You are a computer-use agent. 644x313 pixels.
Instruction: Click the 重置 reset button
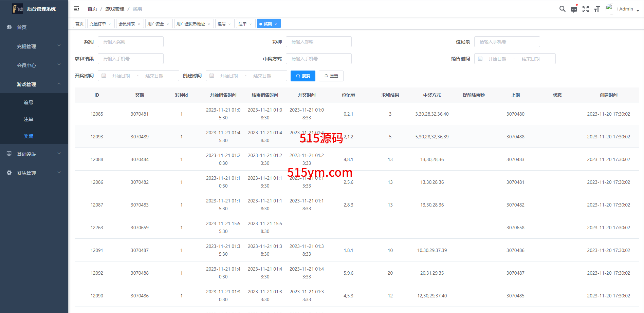tap(331, 76)
